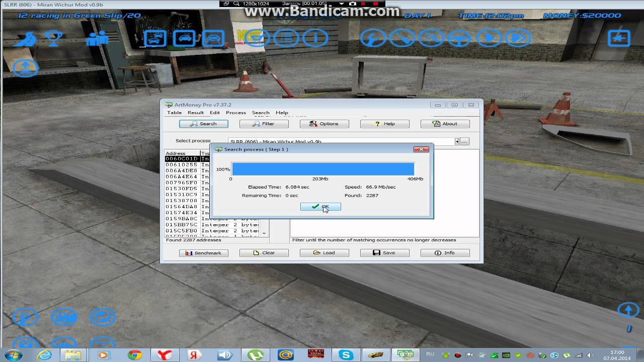Click the Benchmark button
Image resolution: width=644 pixels, height=362 pixels.
coord(204,253)
